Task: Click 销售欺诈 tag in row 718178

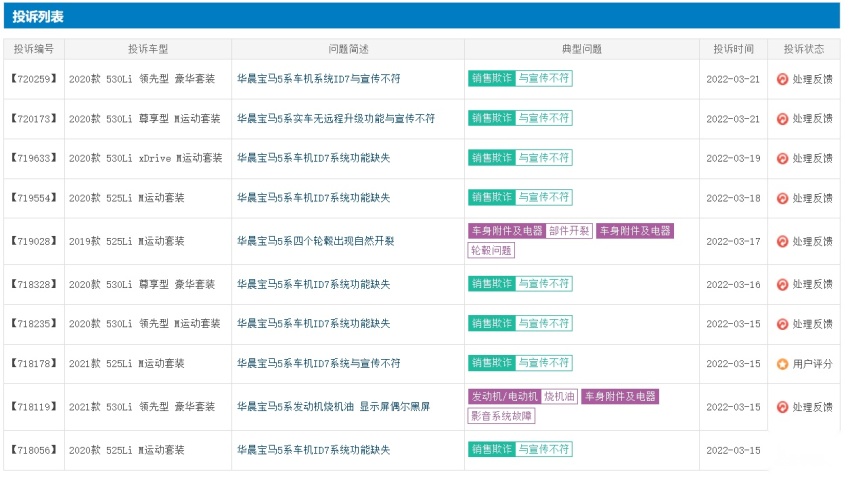Action: coord(491,363)
